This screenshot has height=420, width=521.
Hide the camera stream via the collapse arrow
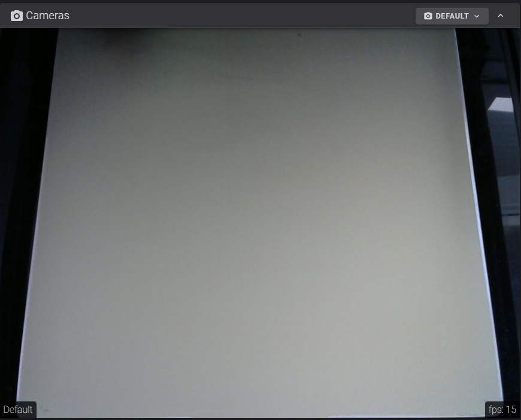(501, 16)
